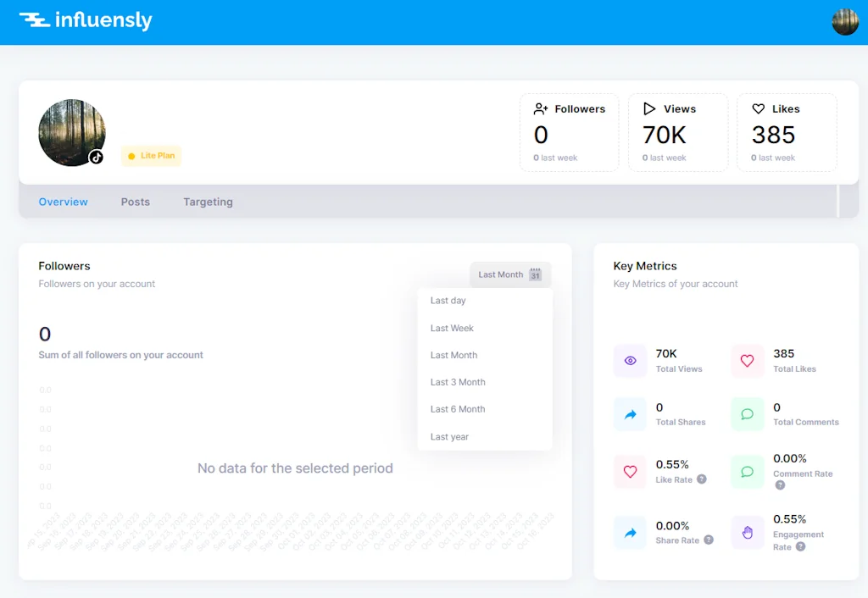868x598 pixels.
Task: Select the heart icon next to Like Rate
Action: click(x=629, y=471)
